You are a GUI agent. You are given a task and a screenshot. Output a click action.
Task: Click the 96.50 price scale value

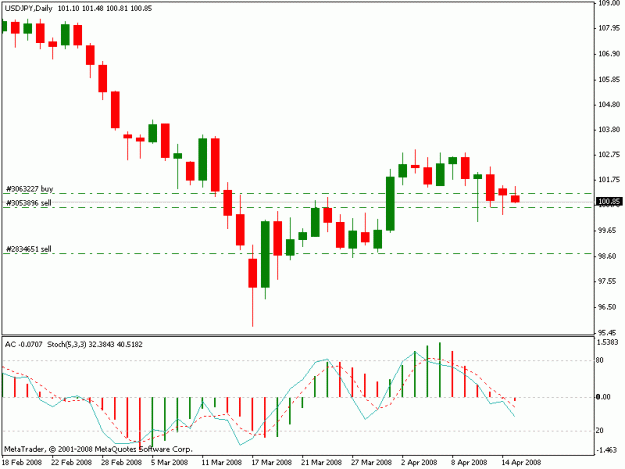[607, 307]
